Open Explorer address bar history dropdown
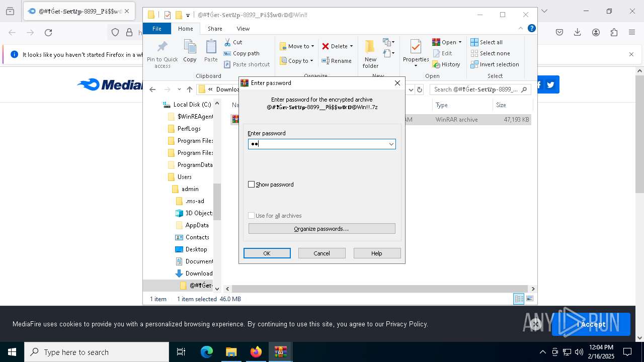The image size is (644, 362). pos(411,89)
